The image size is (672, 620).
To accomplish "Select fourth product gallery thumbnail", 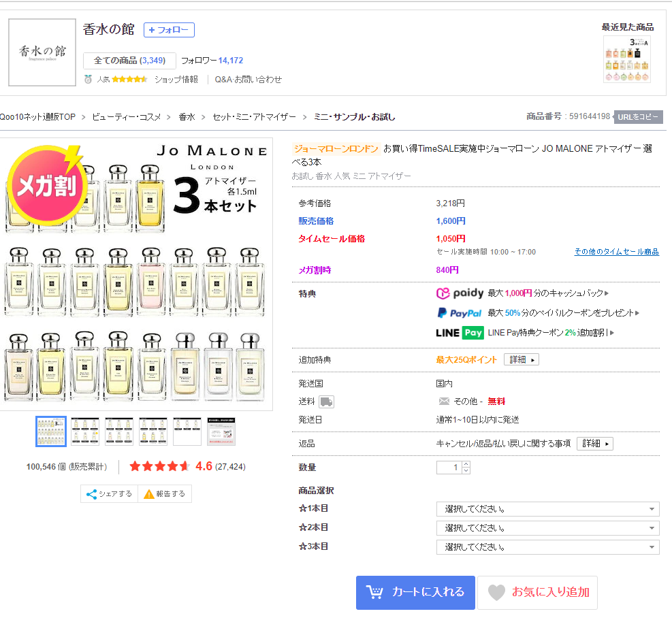I will [x=153, y=431].
